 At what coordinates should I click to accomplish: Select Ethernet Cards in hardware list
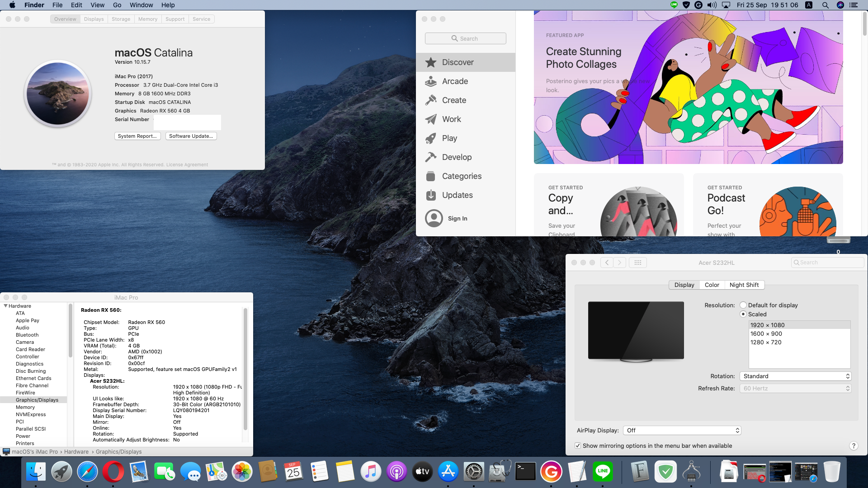click(x=33, y=378)
